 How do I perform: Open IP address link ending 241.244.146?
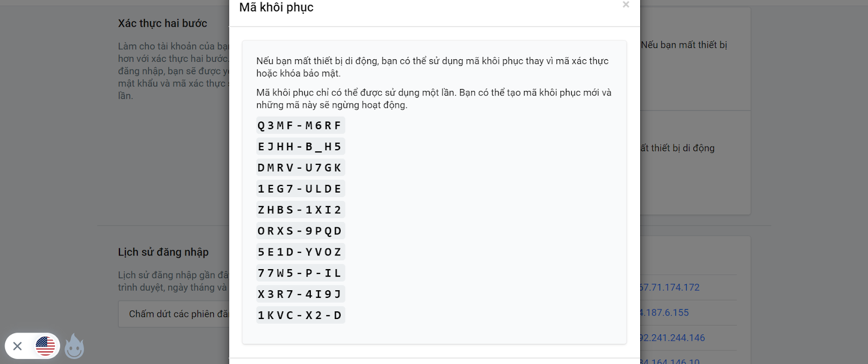(673, 338)
